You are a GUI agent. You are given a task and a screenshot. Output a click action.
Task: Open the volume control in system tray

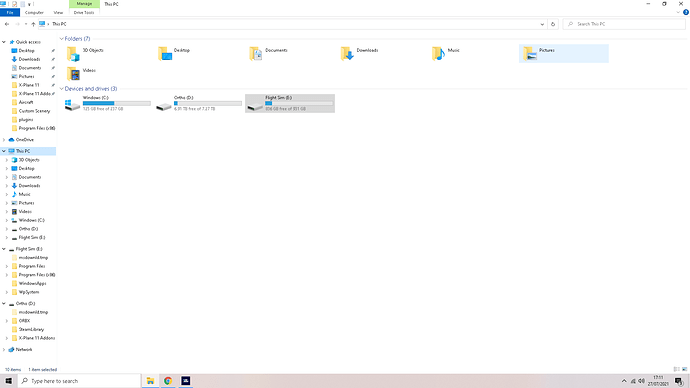click(x=642, y=381)
